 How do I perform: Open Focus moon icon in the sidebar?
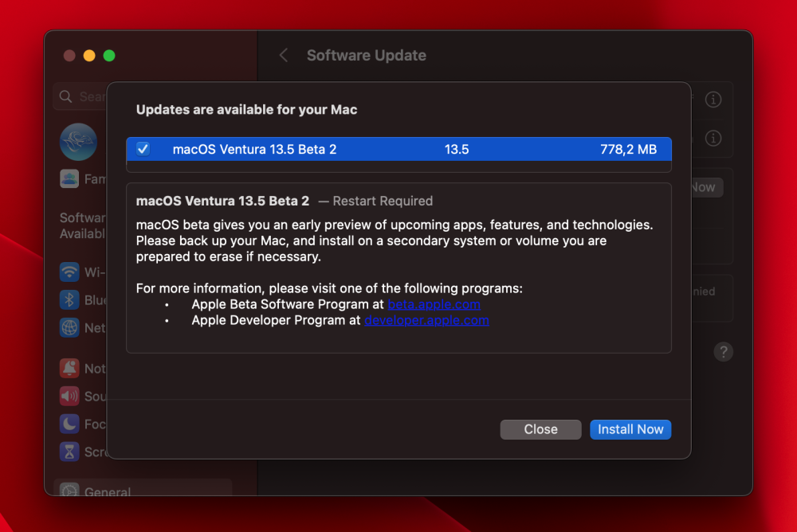pos(69,424)
